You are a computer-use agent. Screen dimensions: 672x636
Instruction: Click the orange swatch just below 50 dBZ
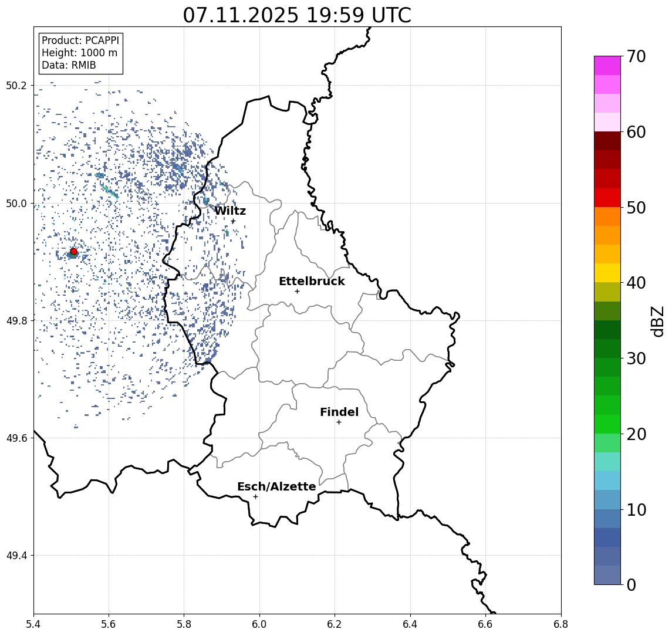(607, 216)
